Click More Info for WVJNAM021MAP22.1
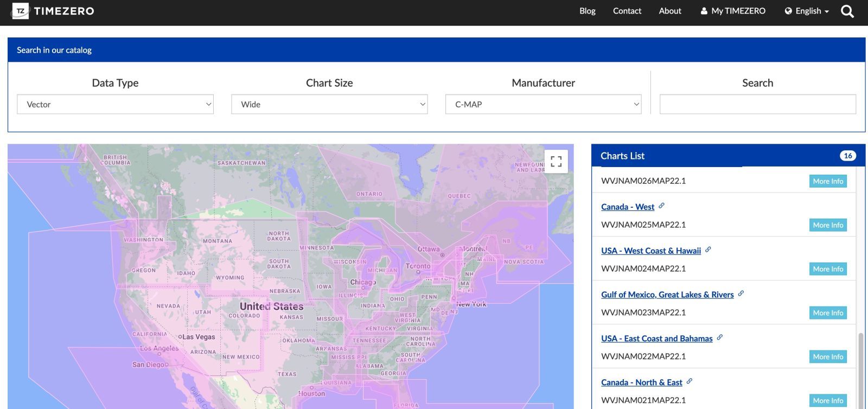The image size is (868, 409). pyautogui.click(x=828, y=401)
